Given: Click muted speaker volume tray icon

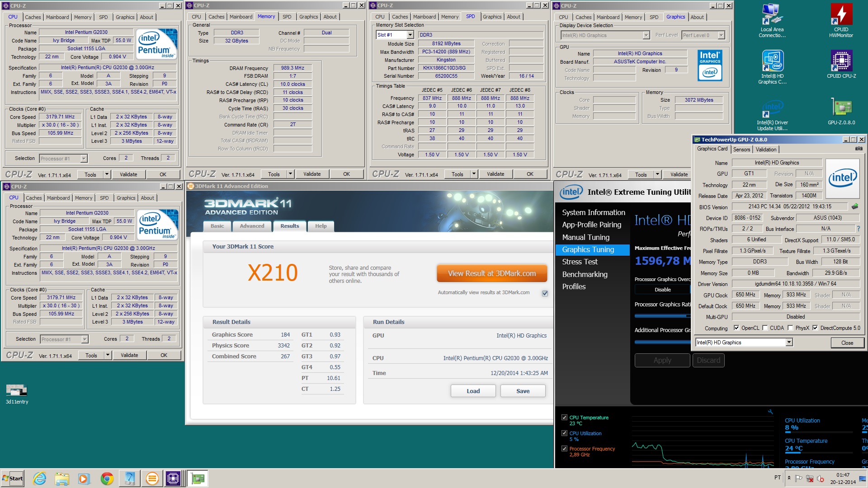Looking at the screenshot, I should [820, 478].
